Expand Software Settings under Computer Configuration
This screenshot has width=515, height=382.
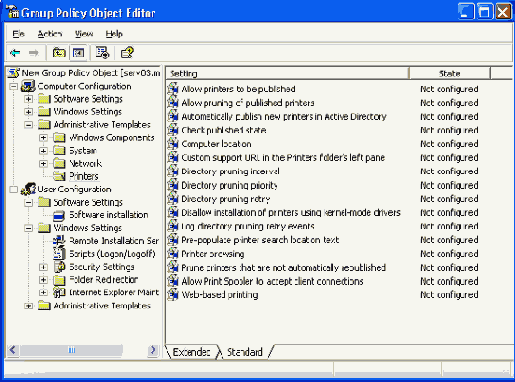pos(29,99)
